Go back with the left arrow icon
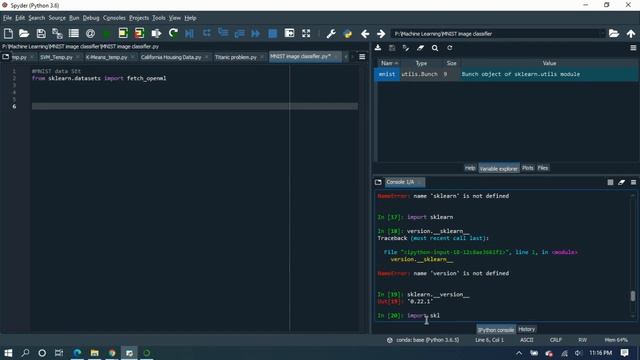 point(365,33)
